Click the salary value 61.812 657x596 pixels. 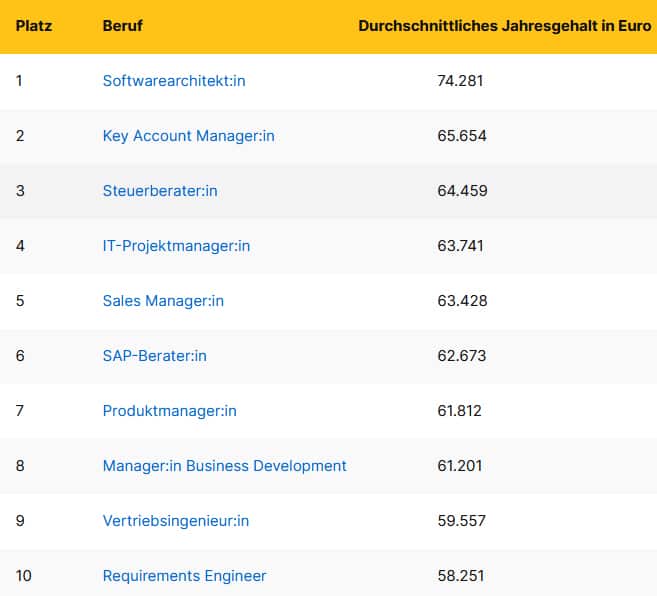(461, 411)
